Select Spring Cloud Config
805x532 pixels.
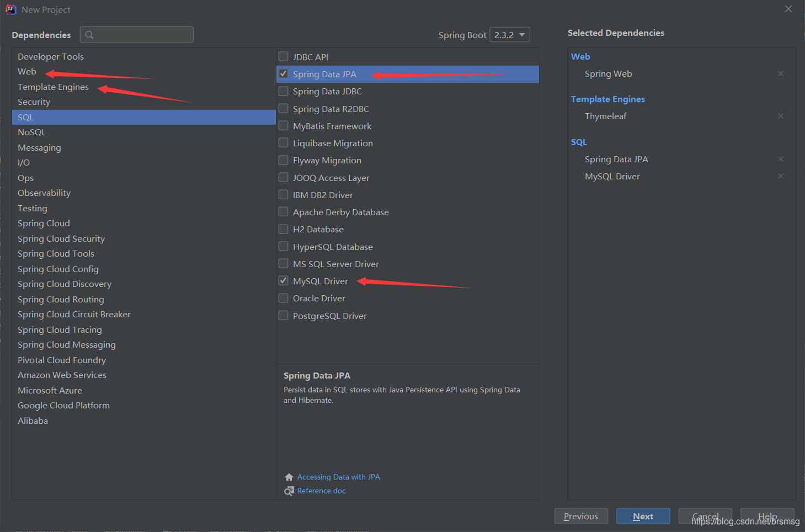pos(144,269)
